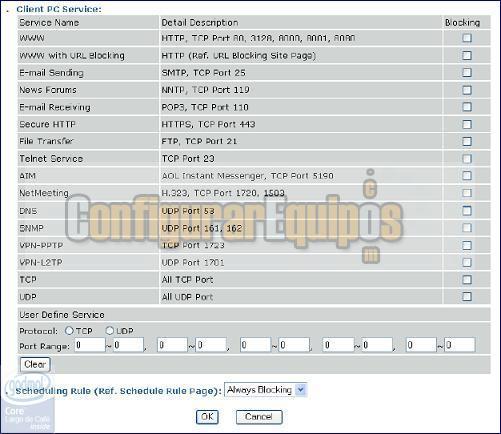Tick blocking checkbox for VPN-PPTP
Viewport: 501px width, 434px height.
pos(467,245)
